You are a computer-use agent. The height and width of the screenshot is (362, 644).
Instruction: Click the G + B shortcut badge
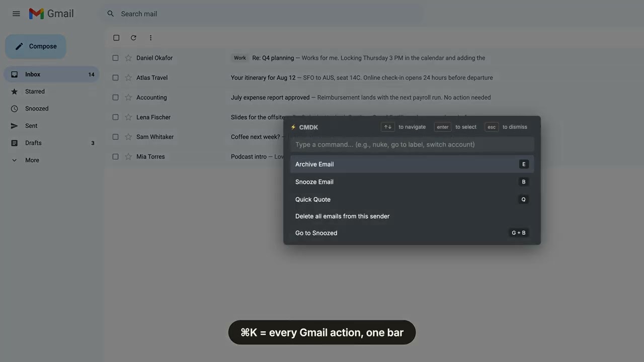[519, 233]
